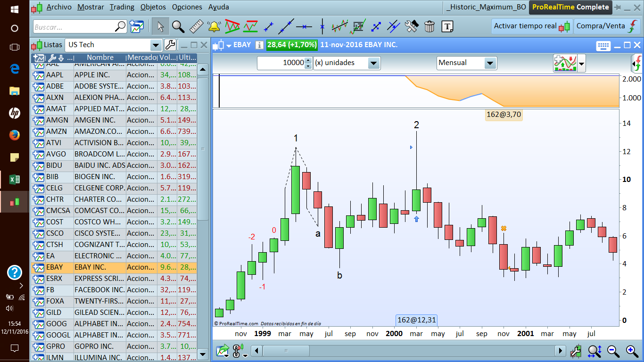Screen dimensions: 644x362
Task: Select the parallel lines channel tool
Action: 394,26
